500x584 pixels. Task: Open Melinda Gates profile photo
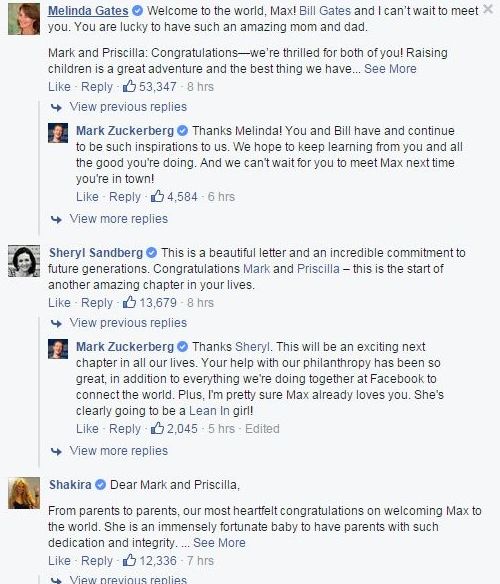coord(24,19)
